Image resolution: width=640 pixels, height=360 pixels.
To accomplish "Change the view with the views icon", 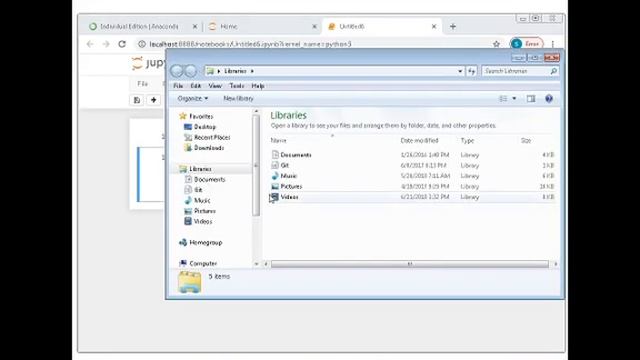I will pos(503,99).
